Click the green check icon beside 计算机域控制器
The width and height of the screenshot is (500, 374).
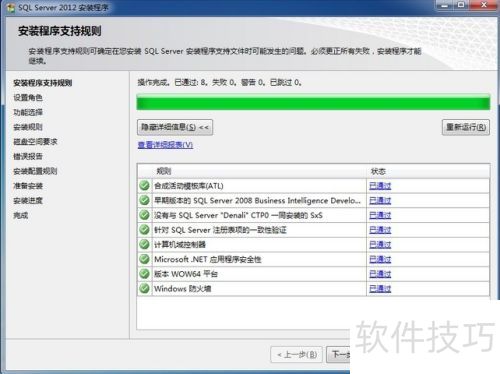[x=144, y=244]
